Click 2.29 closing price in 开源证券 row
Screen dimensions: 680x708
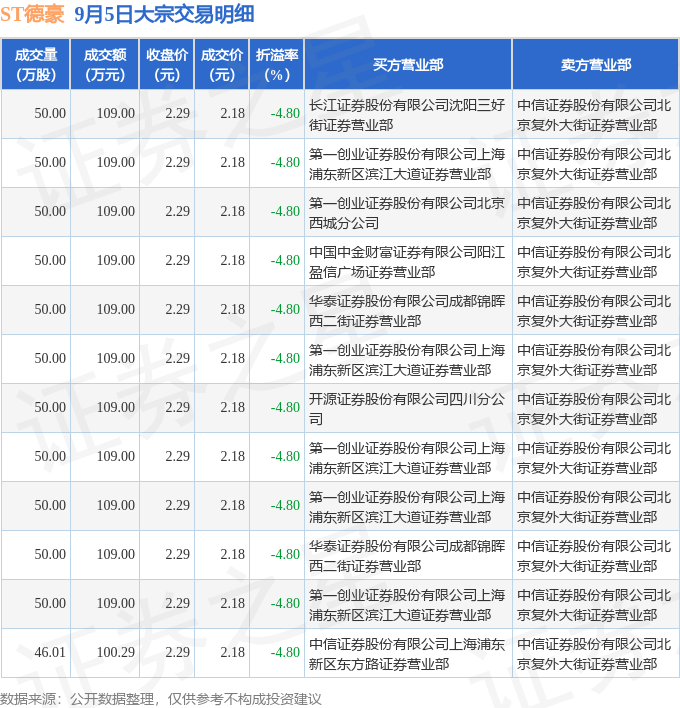tap(177, 407)
